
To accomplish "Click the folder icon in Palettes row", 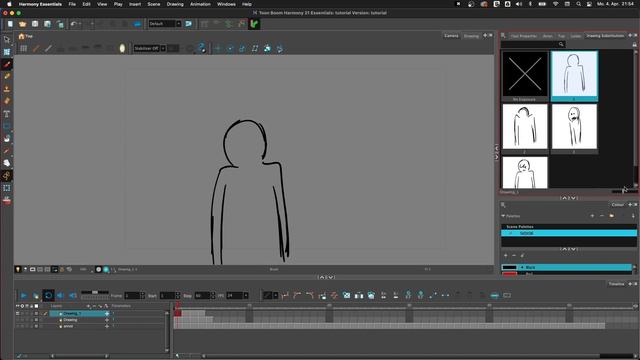I will click(611, 216).
